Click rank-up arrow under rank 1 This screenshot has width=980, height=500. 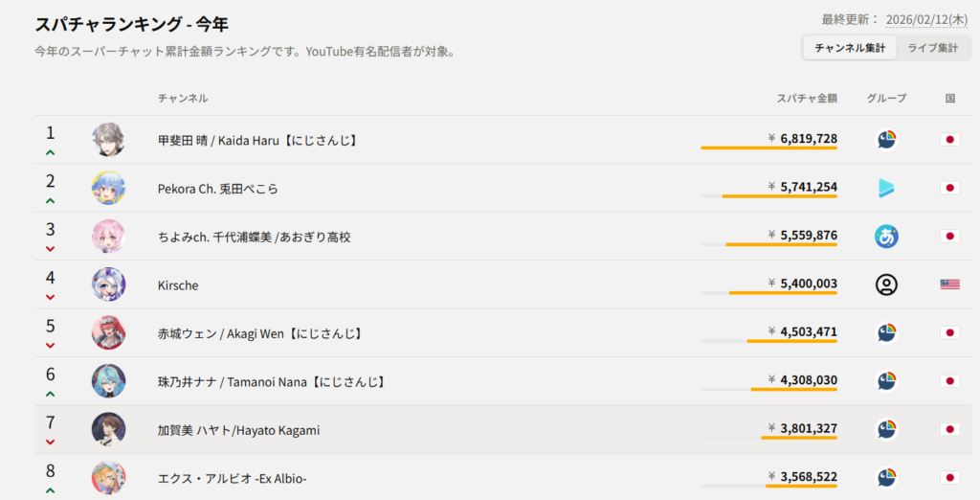[x=50, y=152]
